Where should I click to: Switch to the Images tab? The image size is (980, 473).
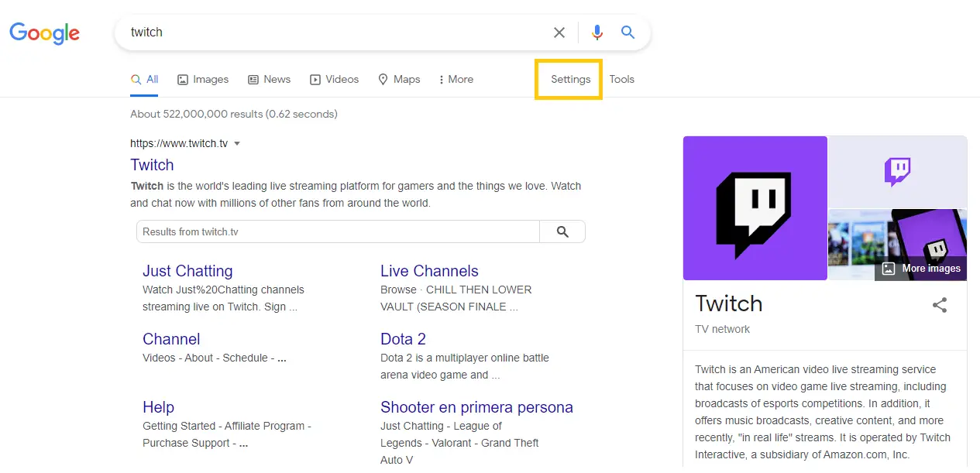click(x=203, y=79)
